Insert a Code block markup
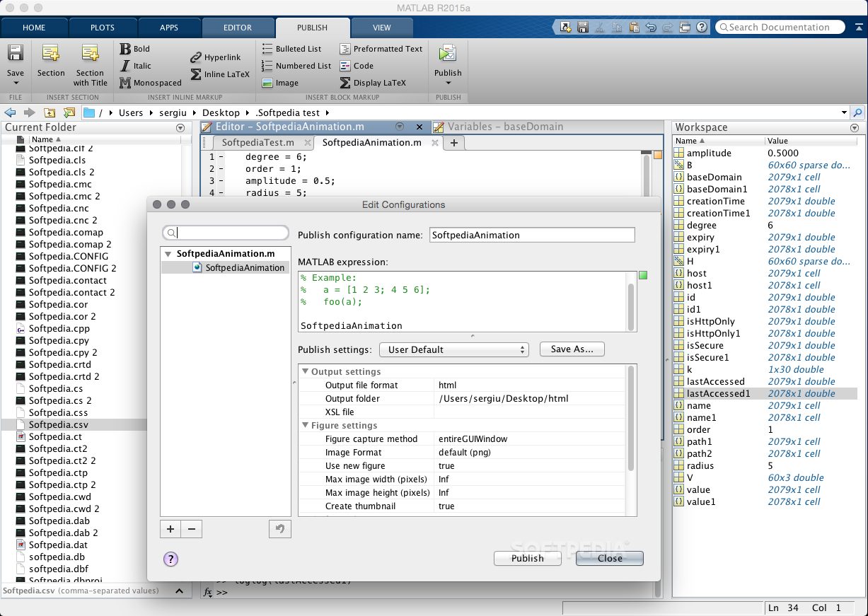Screen dimensions: 868x616 tap(357, 66)
